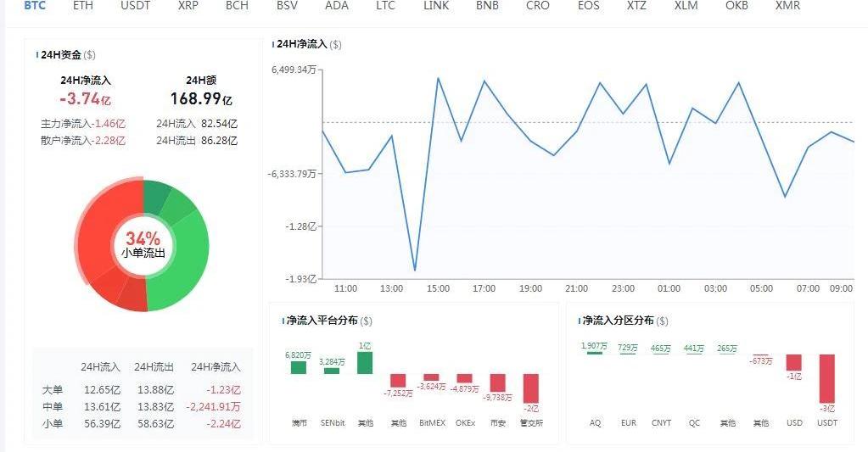The image size is (868, 452).
Task: Click the green 1,907万 AQ bar
Action: 595,353
